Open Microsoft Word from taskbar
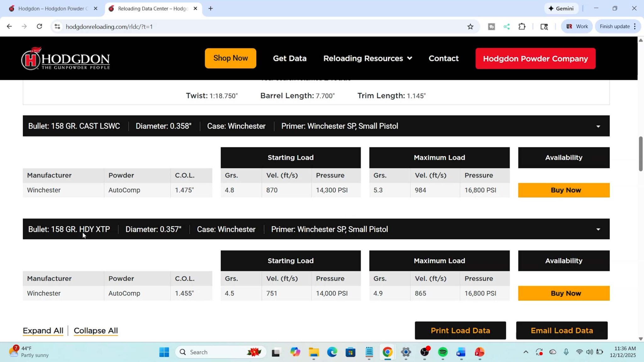The width and height of the screenshot is (644, 362). click(461, 352)
